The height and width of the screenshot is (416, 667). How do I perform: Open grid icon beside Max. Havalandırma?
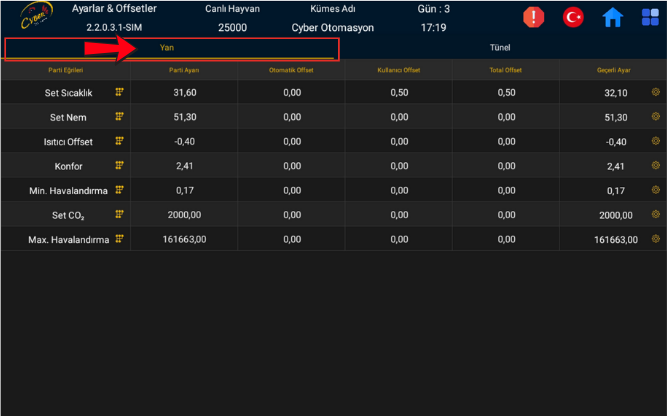(120, 239)
